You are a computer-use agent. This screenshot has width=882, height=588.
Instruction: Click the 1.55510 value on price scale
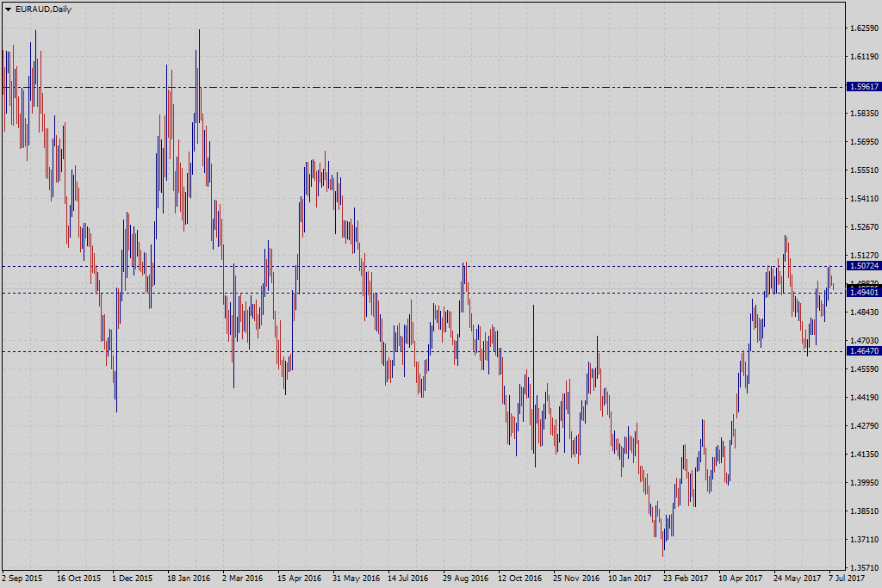[862, 170]
